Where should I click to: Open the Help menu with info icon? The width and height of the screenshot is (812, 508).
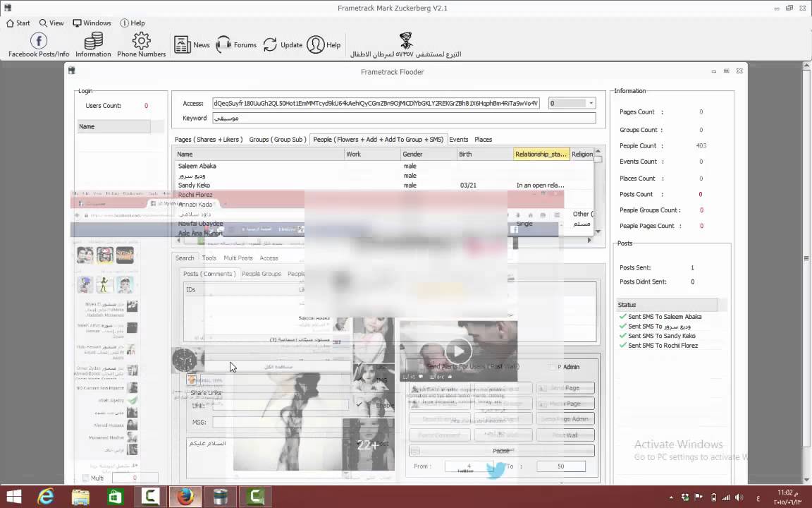click(x=132, y=23)
